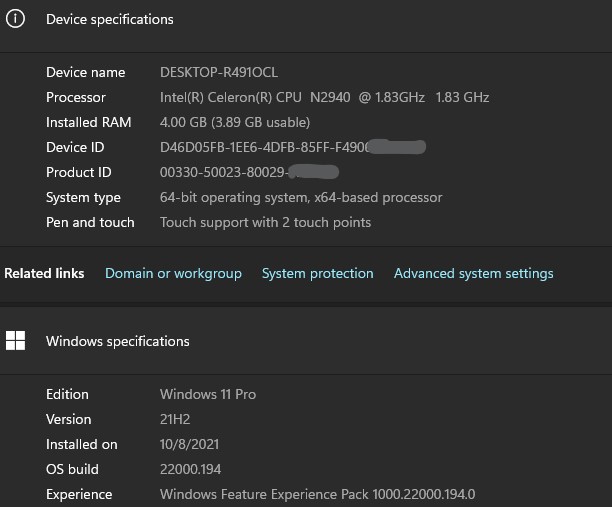Click the Windows logo icon beside Windows specifications
This screenshot has height=507, width=612.
(15, 341)
